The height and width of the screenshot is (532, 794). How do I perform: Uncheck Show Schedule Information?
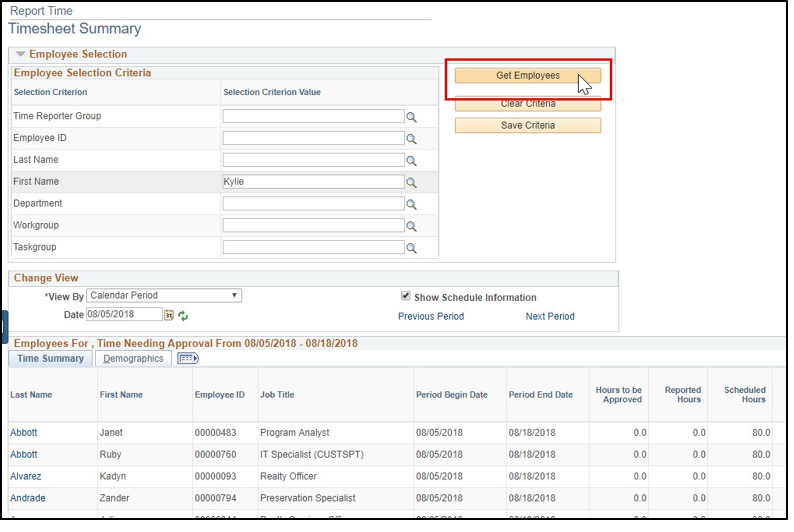[406, 296]
